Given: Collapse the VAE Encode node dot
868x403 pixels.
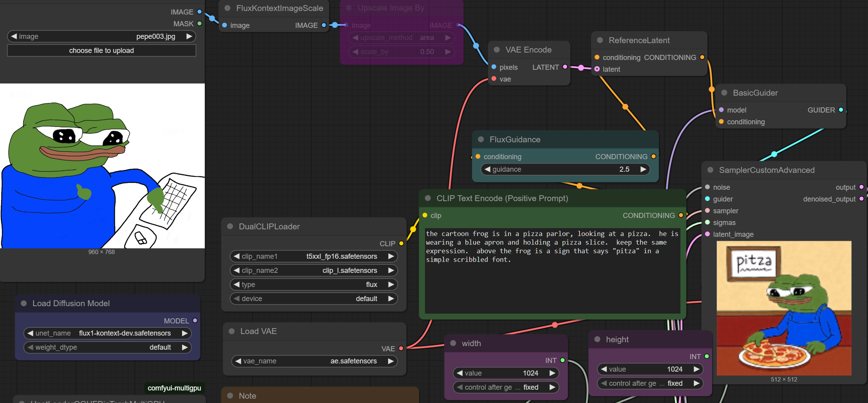Looking at the screenshot, I should click(496, 50).
